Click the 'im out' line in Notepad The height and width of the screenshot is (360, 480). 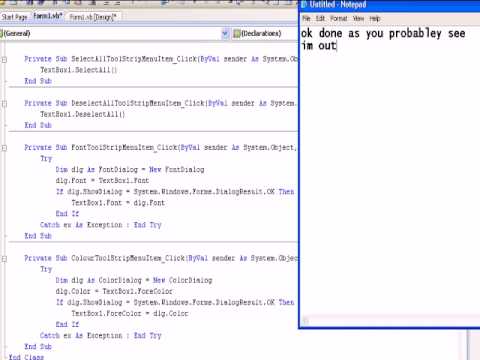(318, 46)
